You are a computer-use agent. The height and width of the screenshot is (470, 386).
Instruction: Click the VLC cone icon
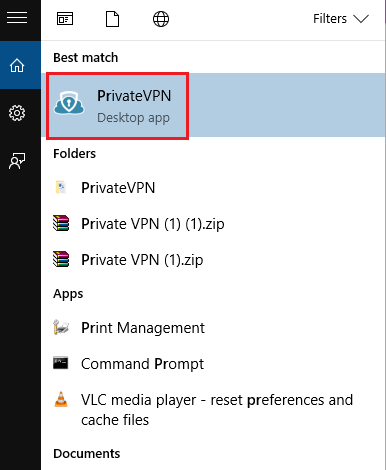click(x=61, y=399)
